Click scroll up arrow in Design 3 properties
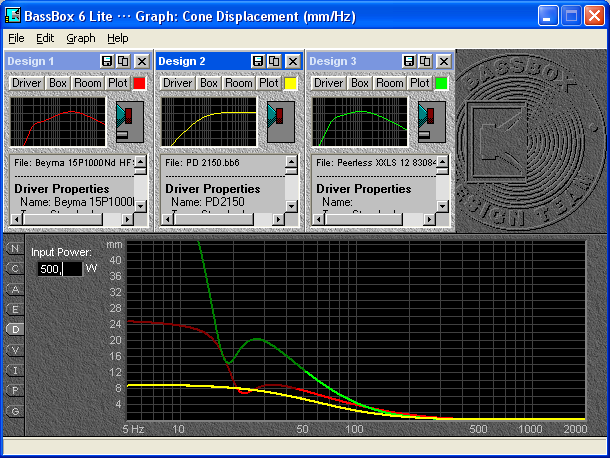 pos(442,161)
